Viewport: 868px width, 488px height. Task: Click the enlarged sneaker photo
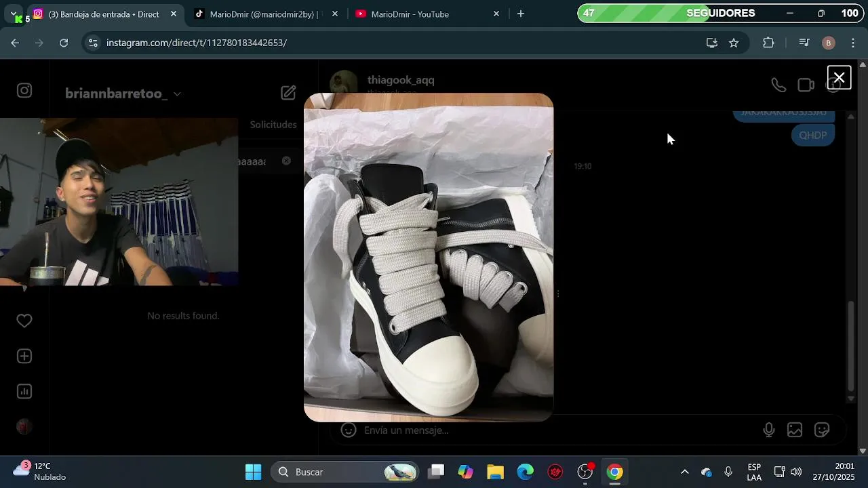[x=429, y=258]
